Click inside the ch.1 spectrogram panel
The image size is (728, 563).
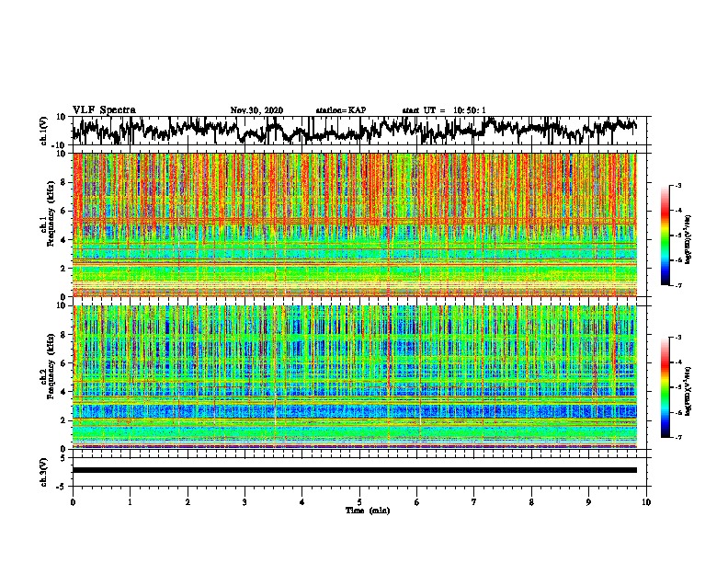coord(355,224)
